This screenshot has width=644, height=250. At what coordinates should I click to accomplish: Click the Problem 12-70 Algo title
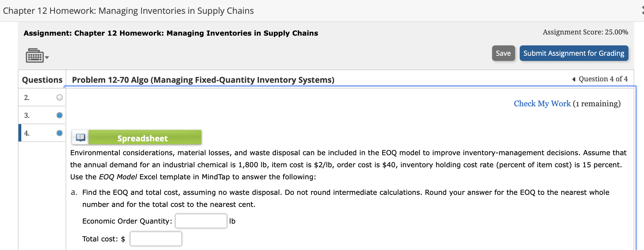click(203, 80)
